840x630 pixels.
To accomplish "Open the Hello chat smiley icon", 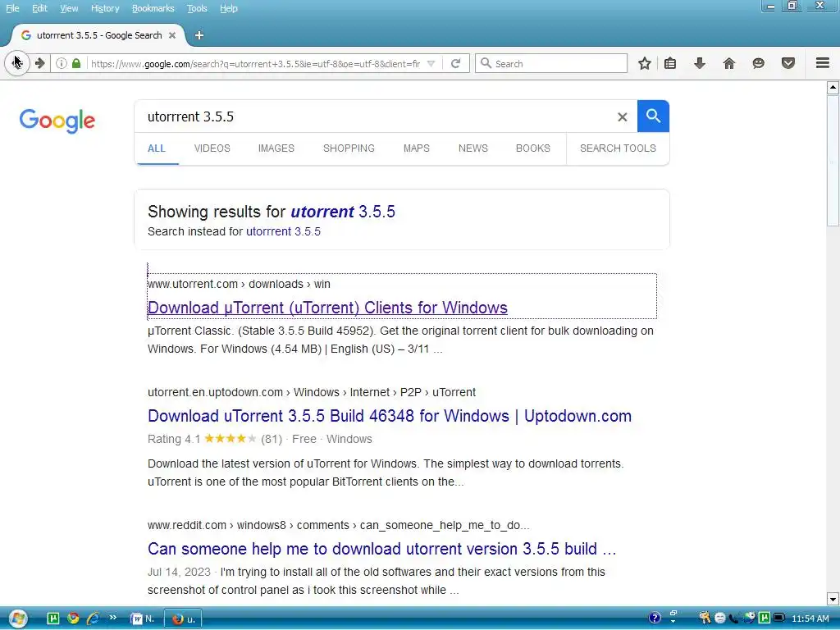I will click(x=758, y=64).
